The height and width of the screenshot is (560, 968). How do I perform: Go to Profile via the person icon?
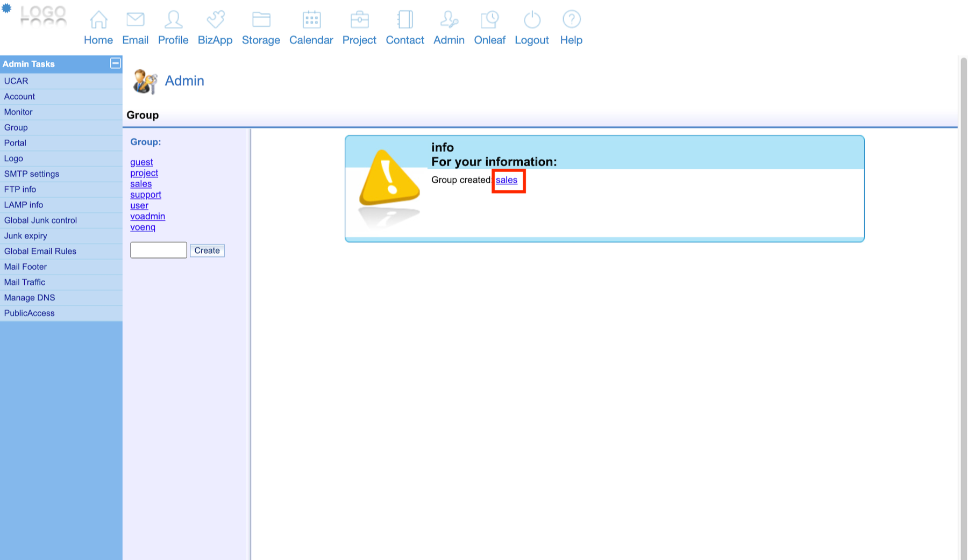point(173,20)
